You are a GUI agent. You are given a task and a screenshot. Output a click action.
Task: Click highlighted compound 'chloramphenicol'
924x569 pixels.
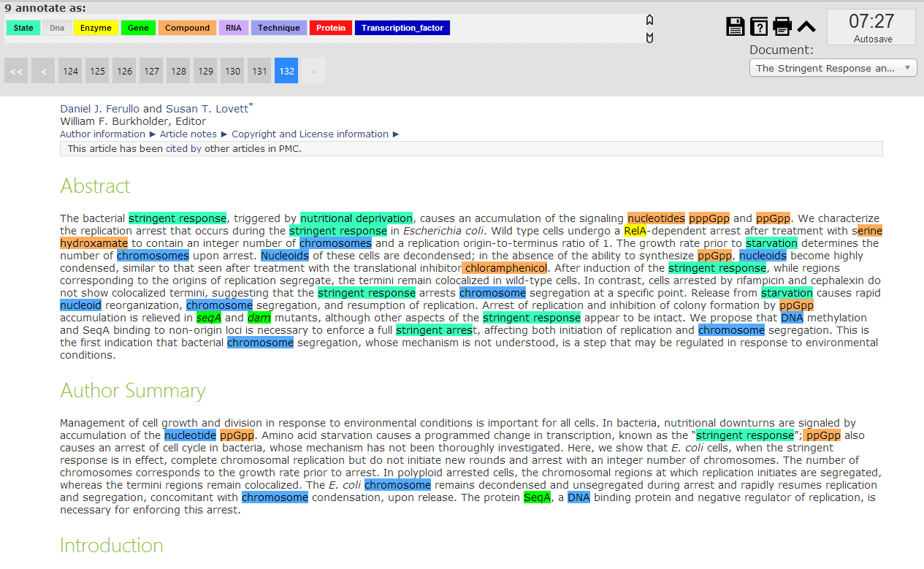click(x=506, y=268)
